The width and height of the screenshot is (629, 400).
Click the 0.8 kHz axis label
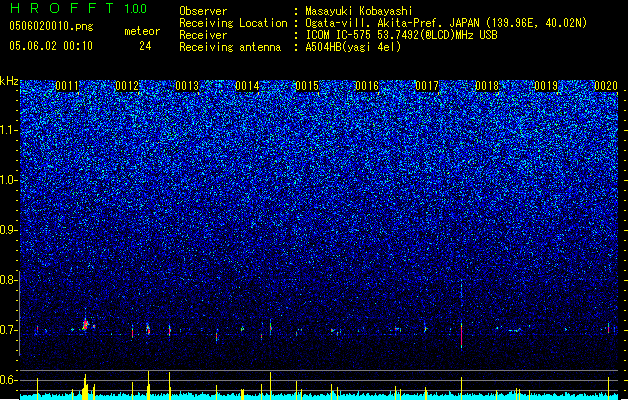(x=9, y=280)
